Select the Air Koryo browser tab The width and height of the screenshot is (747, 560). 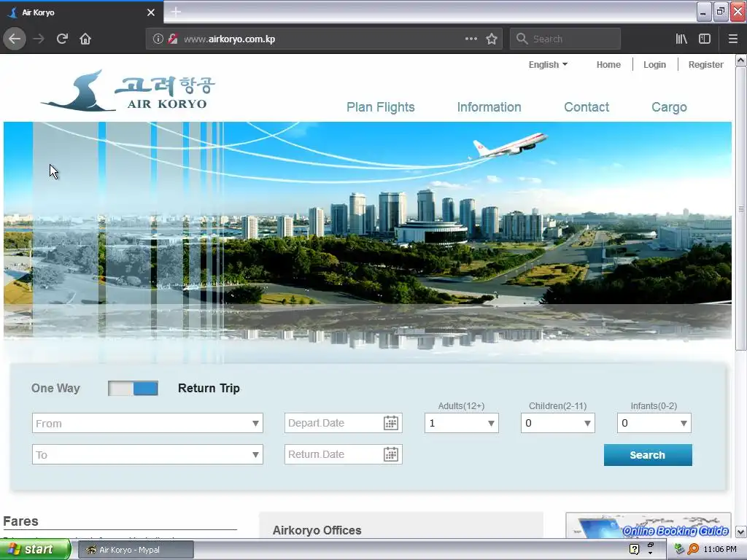coord(82,12)
